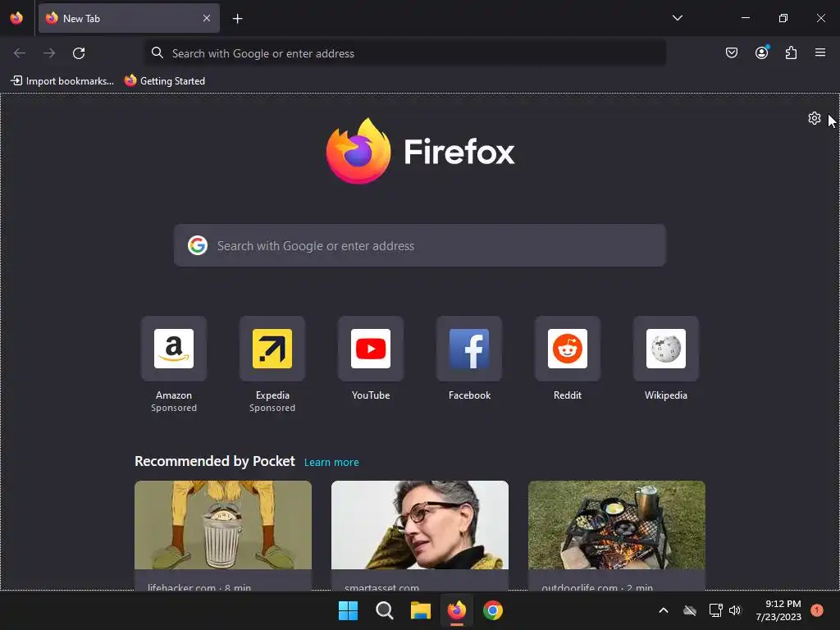The width and height of the screenshot is (840, 630).
Task: Click the magnifier icon in address bar
Action: coord(157,52)
